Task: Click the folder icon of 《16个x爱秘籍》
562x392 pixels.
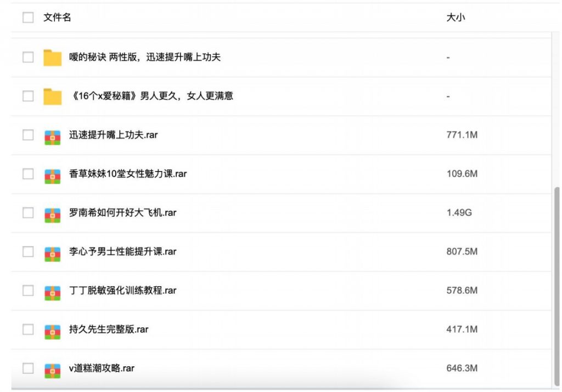Action: point(52,96)
